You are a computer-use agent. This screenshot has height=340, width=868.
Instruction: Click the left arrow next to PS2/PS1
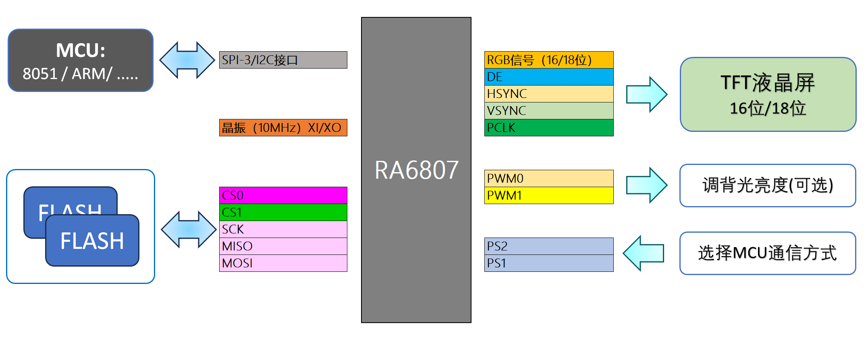tap(644, 253)
